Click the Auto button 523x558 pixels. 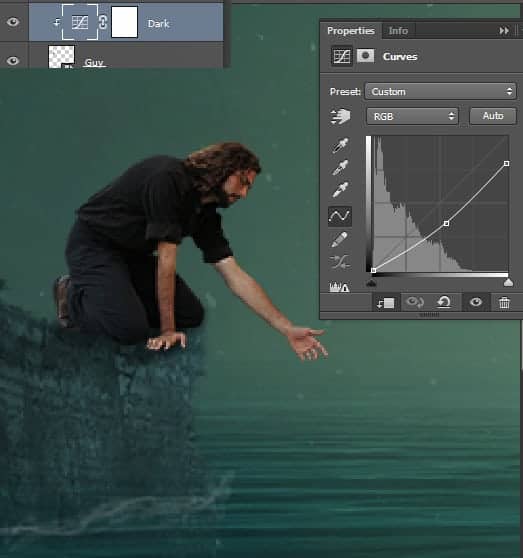[493, 116]
